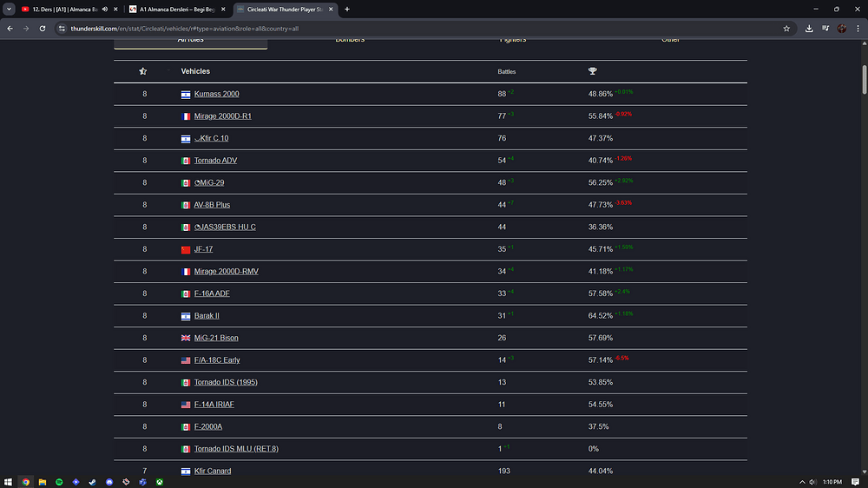Open Barak II vehicle link
Screen dimensions: 868x488
coord(207,315)
